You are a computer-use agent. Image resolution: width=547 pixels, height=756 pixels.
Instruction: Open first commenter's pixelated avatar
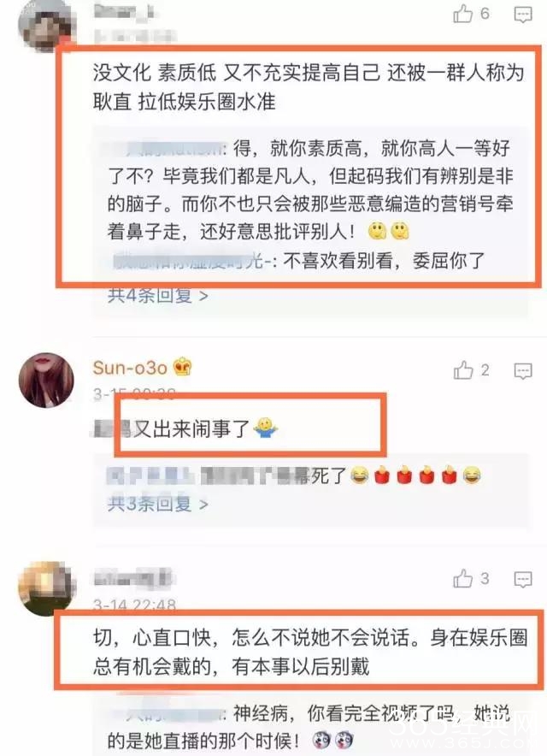[46, 24]
